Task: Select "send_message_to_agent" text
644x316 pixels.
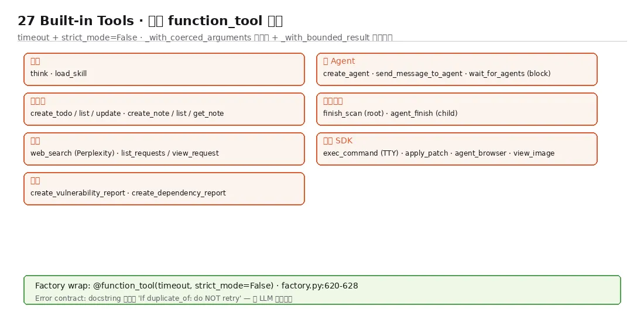Action: click(x=419, y=74)
